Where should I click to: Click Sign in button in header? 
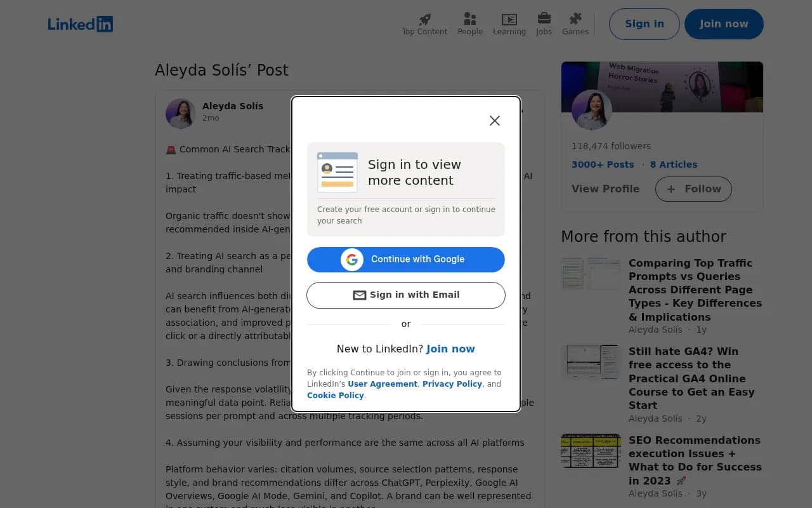click(x=645, y=24)
